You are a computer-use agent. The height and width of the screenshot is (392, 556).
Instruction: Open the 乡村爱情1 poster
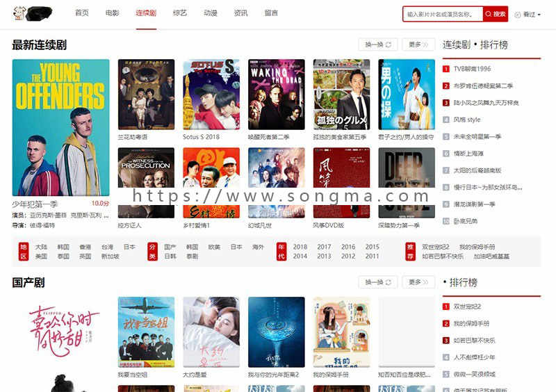tap(211, 183)
